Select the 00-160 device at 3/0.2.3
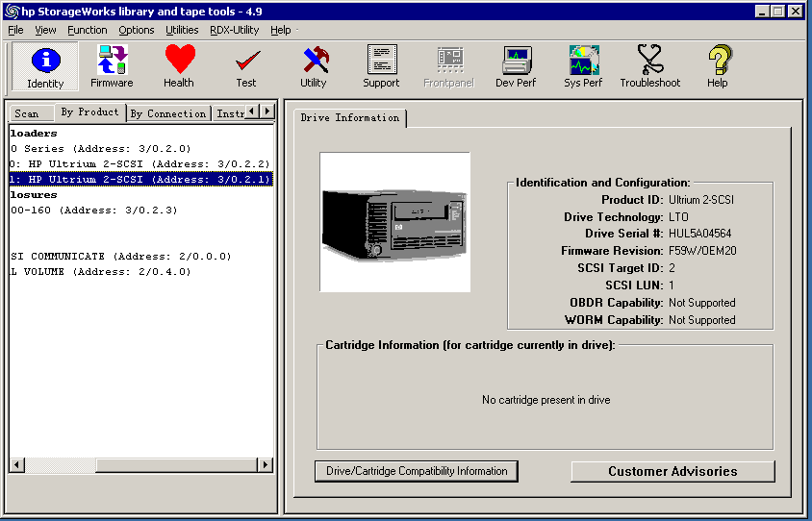 coord(94,211)
